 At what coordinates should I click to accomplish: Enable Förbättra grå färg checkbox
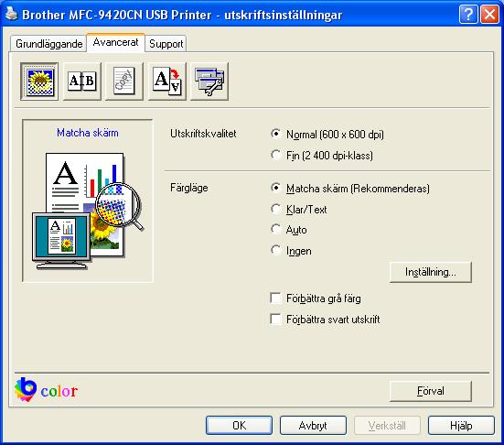(x=316, y=298)
